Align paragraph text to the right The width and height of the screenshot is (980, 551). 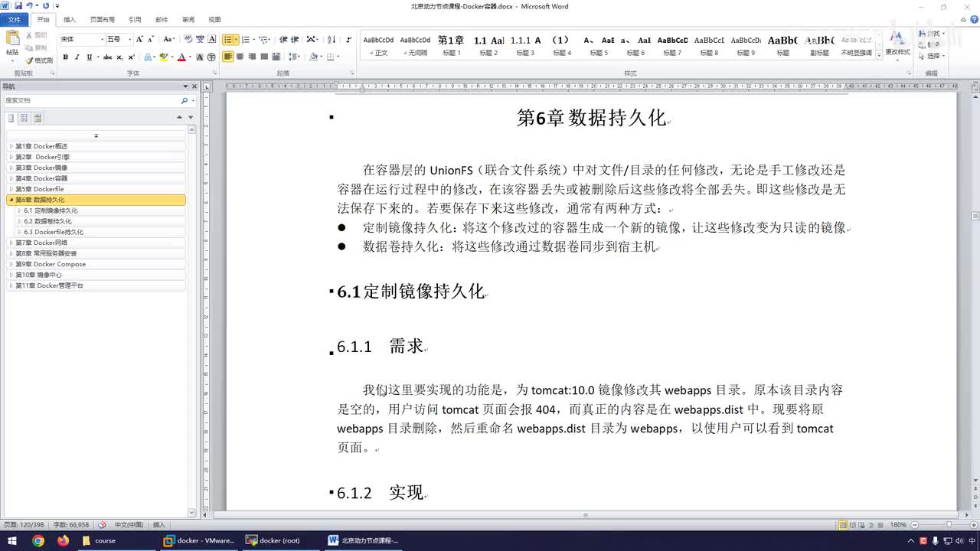(x=252, y=57)
